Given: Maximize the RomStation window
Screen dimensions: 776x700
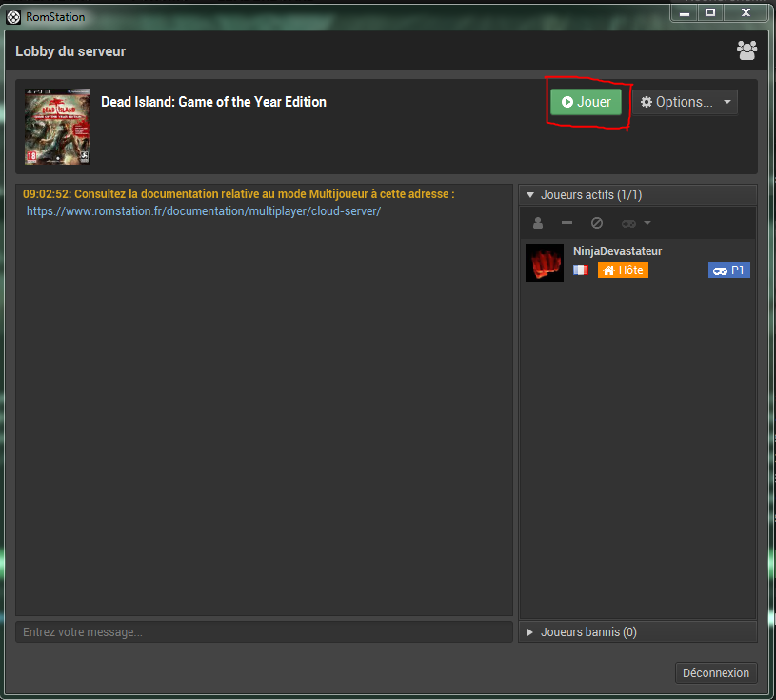Looking at the screenshot, I should [710, 12].
